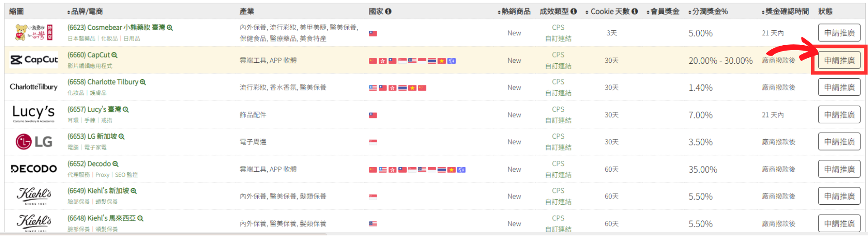Click 影片編輯應用程式 tag under CapCut

coord(90,66)
